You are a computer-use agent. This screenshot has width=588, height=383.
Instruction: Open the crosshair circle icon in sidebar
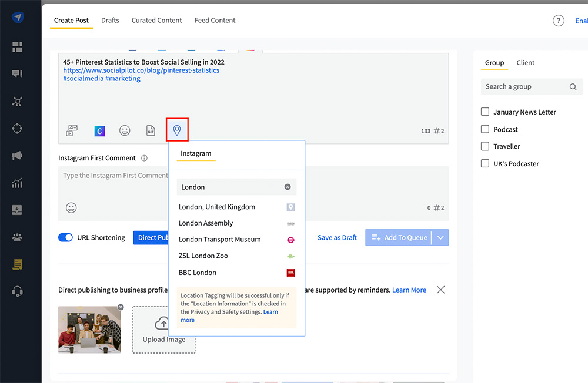click(17, 129)
